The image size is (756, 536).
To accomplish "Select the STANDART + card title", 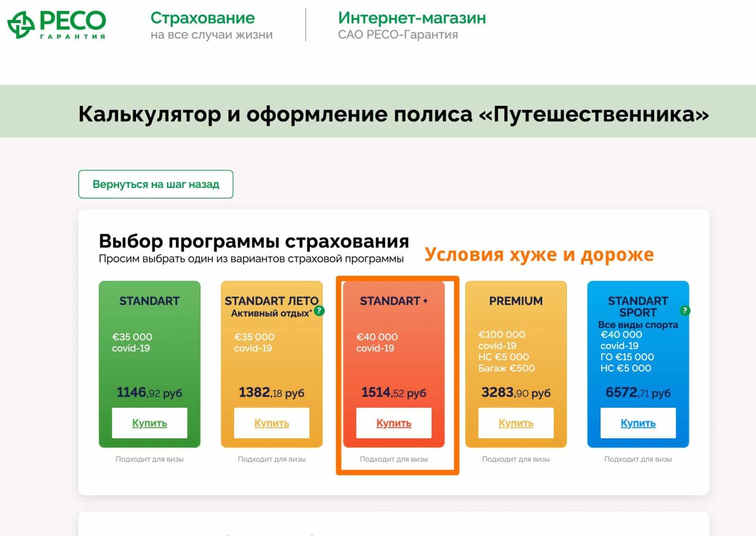I will (x=394, y=301).
